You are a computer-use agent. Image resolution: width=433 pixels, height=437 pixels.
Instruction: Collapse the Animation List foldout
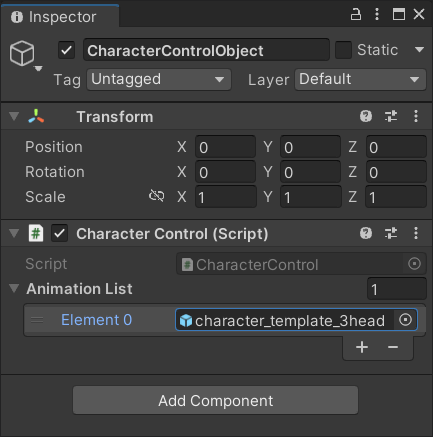(14, 288)
